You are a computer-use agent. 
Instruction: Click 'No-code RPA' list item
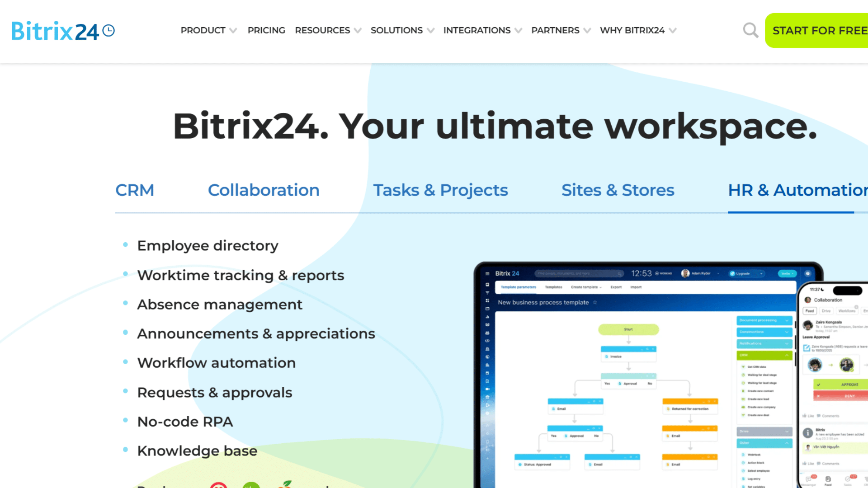pyautogui.click(x=185, y=422)
